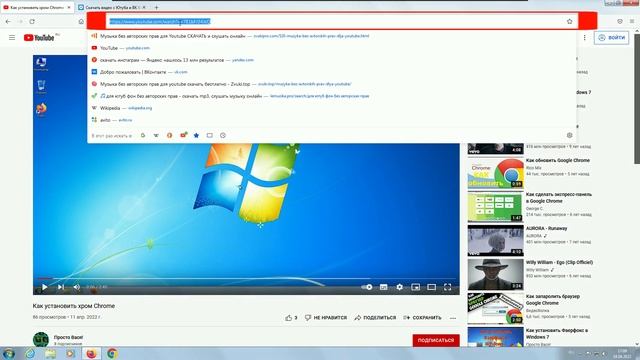This screenshot has width=640, height=360.
Task: Click the page vertical scrollbar thumb
Action: tap(637, 98)
